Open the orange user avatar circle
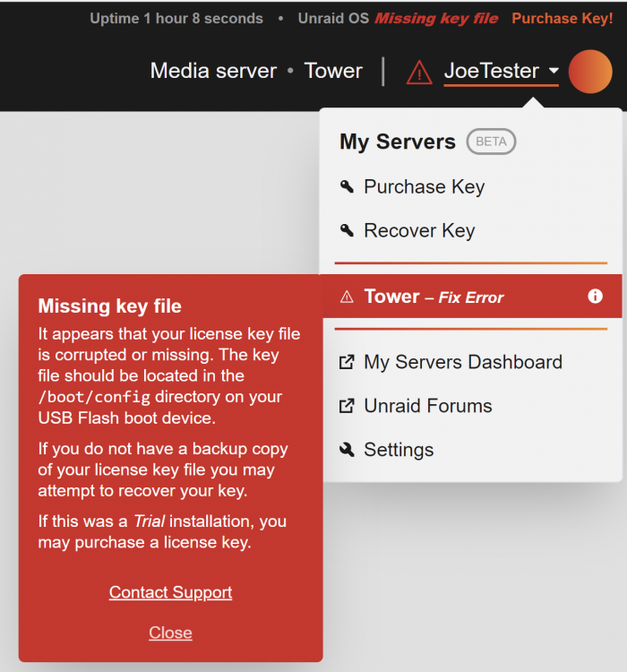 point(590,72)
